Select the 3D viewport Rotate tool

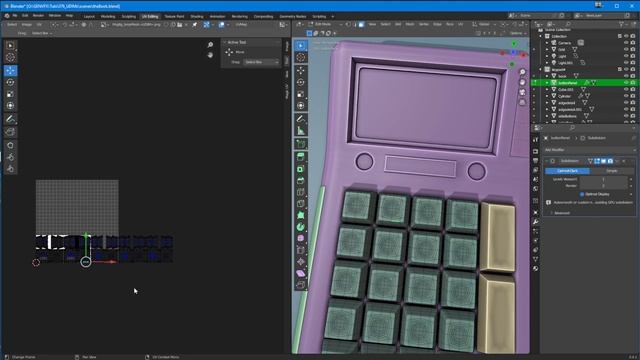click(x=301, y=82)
